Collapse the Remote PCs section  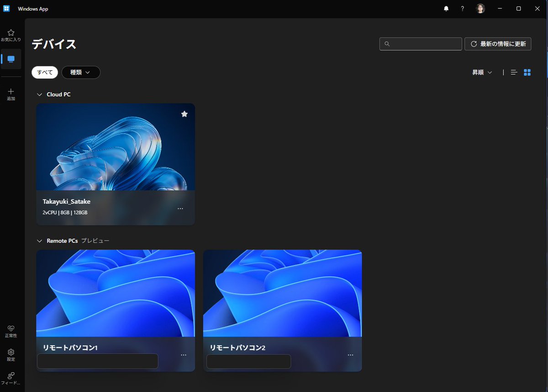pyautogui.click(x=39, y=240)
